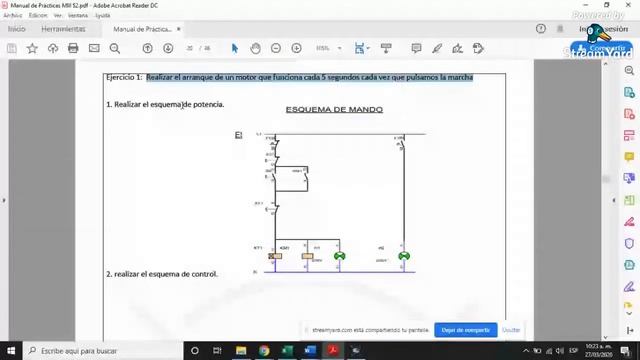This screenshot has width=640, height=360.
Task: Click the cloud upload icon
Action: coord(53,49)
